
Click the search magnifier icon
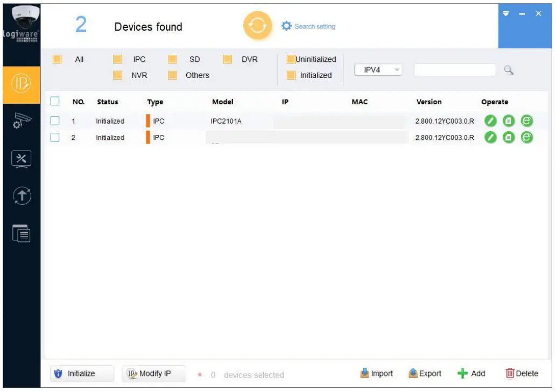(x=508, y=70)
